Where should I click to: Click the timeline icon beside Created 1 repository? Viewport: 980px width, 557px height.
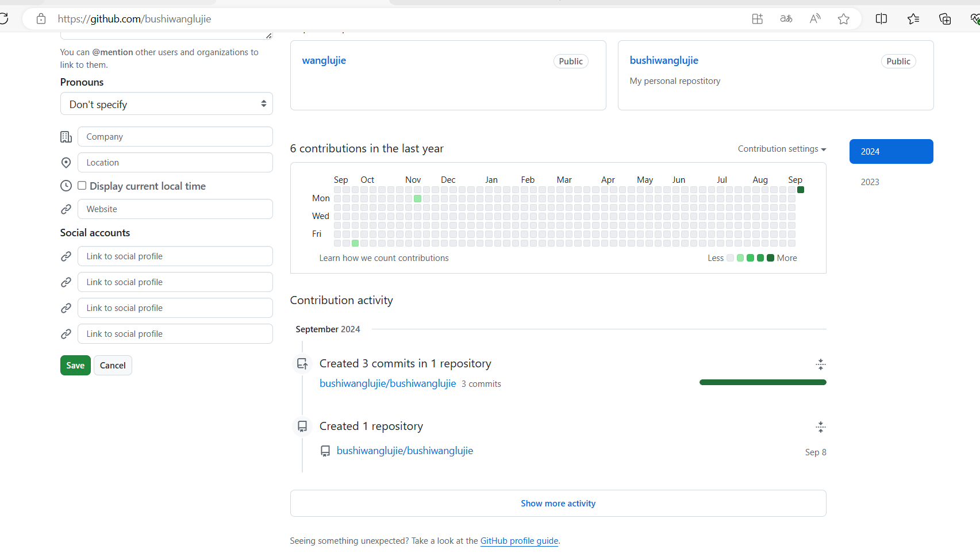(x=302, y=426)
